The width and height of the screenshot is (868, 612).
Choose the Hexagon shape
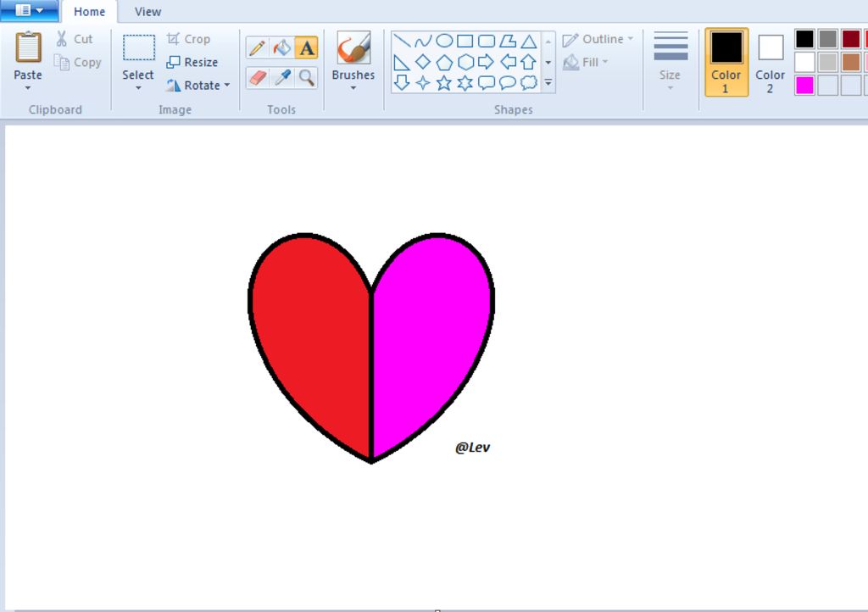465,63
